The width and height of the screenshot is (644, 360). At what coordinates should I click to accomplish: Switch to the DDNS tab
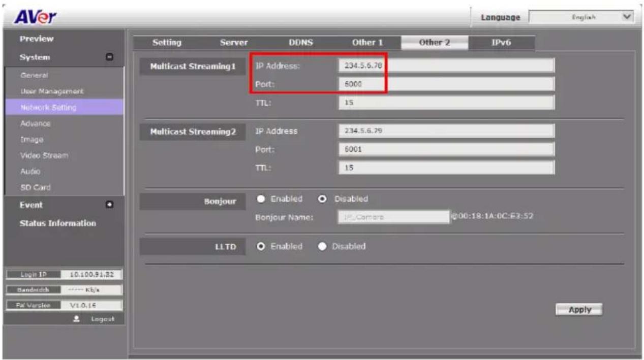pyautogui.click(x=301, y=43)
